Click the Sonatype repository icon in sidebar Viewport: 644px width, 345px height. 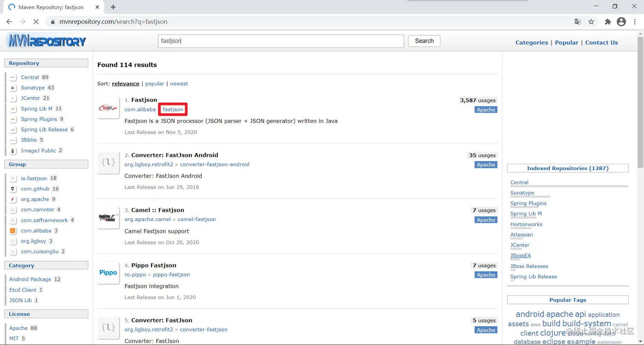click(13, 88)
